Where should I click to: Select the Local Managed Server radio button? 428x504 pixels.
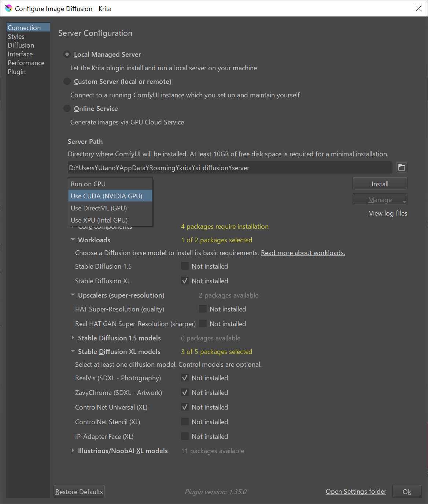(x=67, y=55)
